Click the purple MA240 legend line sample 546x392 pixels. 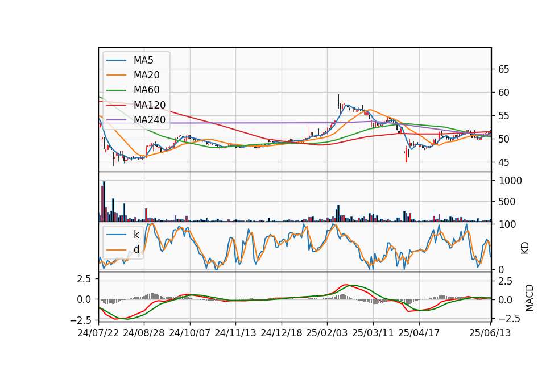[x=116, y=120]
